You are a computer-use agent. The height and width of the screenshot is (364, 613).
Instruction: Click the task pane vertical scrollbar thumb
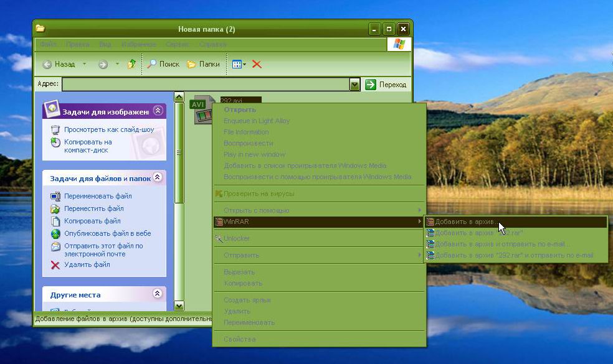tap(179, 152)
